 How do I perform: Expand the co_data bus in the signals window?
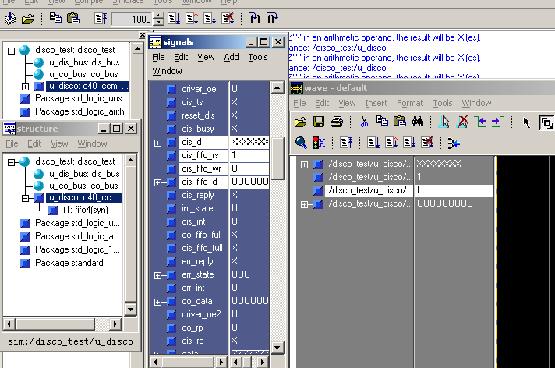158,302
